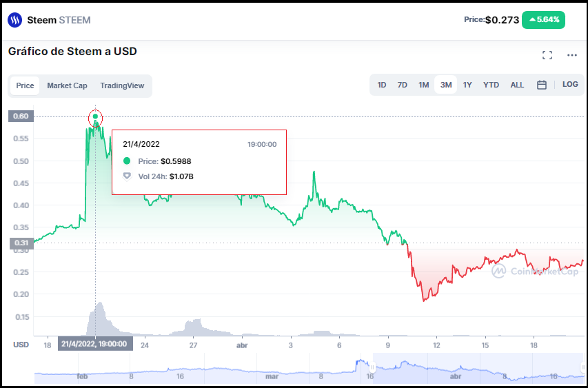Click the abr month label on x-axis
The width and height of the screenshot is (588, 388).
242,345
